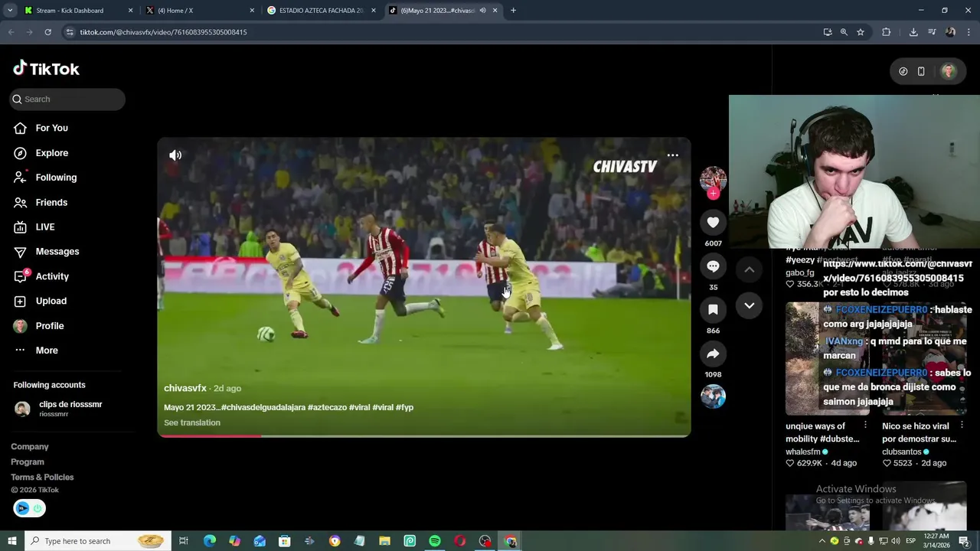The image size is (980, 551).
Task: Open options for the whalesfm video card
Action: [865, 425]
